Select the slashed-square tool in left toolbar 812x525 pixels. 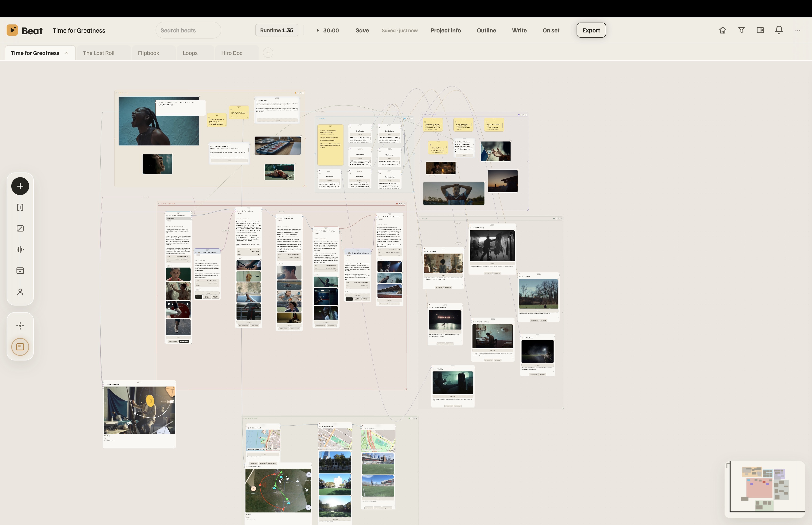tap(20, 228)
